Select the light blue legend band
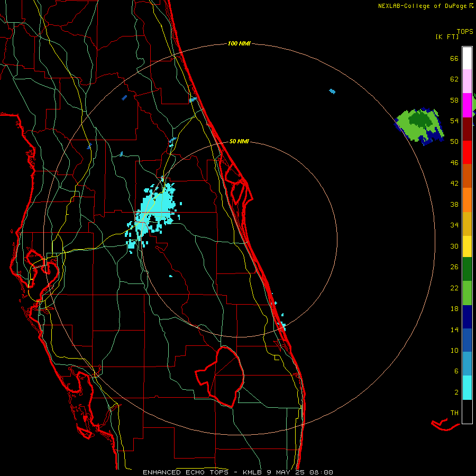 point(467,364)
